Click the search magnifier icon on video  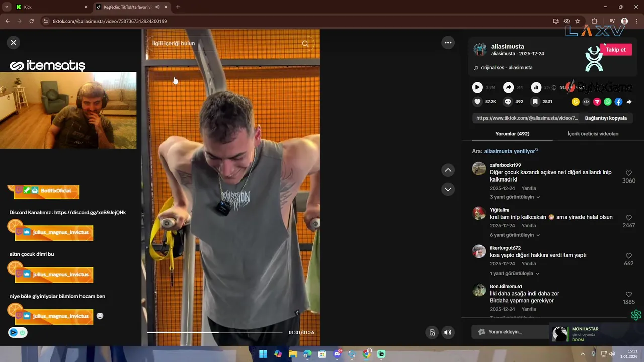point(305,43)
